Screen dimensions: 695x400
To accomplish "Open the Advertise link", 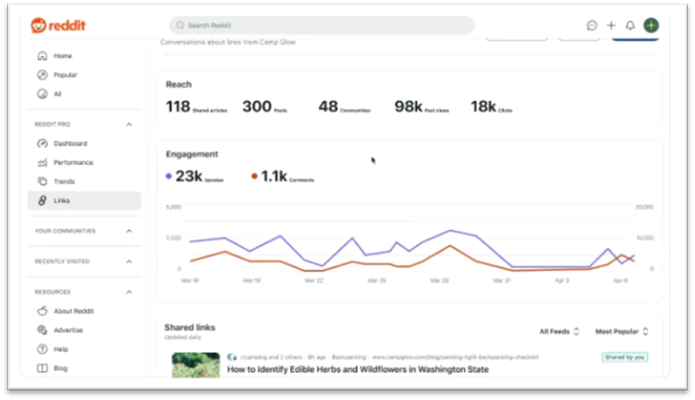I will [84, 330].
